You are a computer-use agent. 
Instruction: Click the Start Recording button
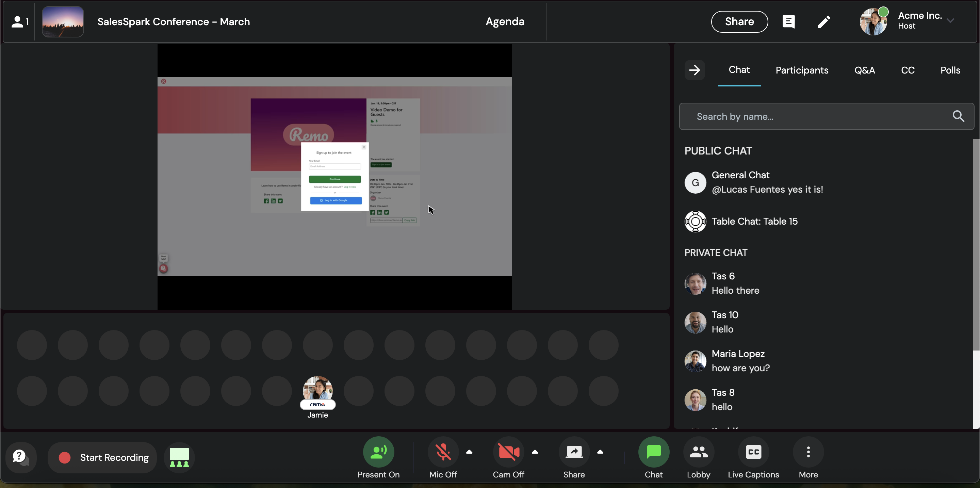[102, 458]
